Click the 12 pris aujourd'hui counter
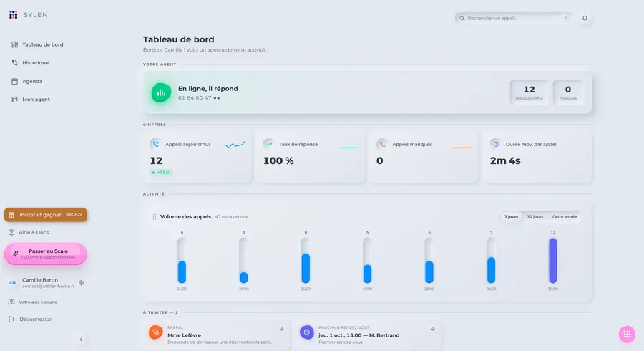 [x=529, y=92]
